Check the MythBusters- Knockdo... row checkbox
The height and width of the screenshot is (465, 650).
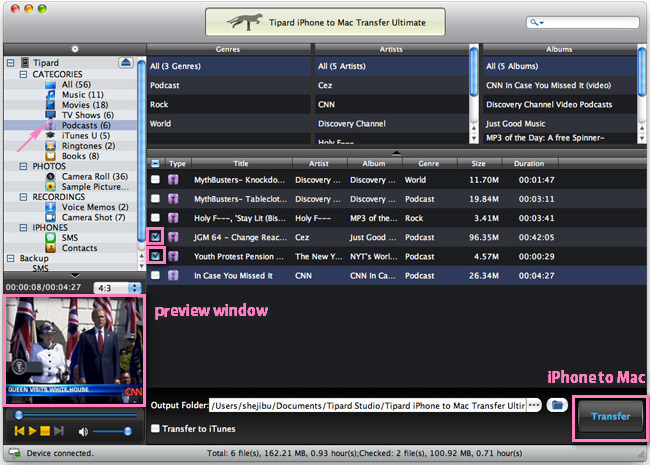pos(155,179)
